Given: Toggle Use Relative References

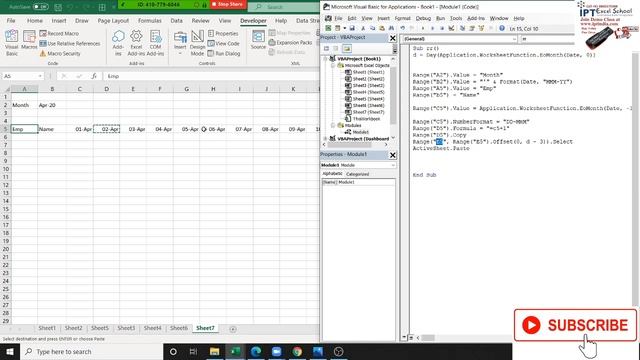Looking at the screenshot, I should pyautogui.click(x=70, y=43).
